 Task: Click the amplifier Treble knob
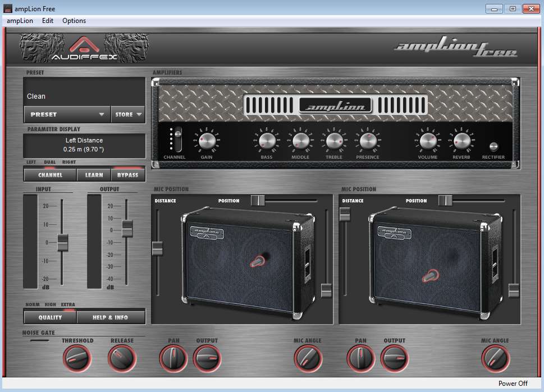click(x=334, y=141)
